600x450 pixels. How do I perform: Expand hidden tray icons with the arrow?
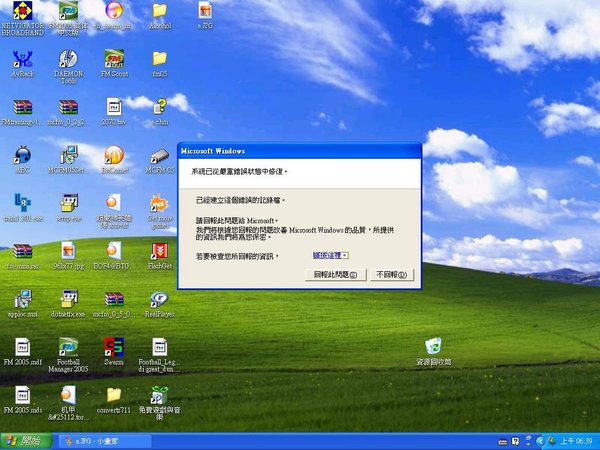(540, 442)
